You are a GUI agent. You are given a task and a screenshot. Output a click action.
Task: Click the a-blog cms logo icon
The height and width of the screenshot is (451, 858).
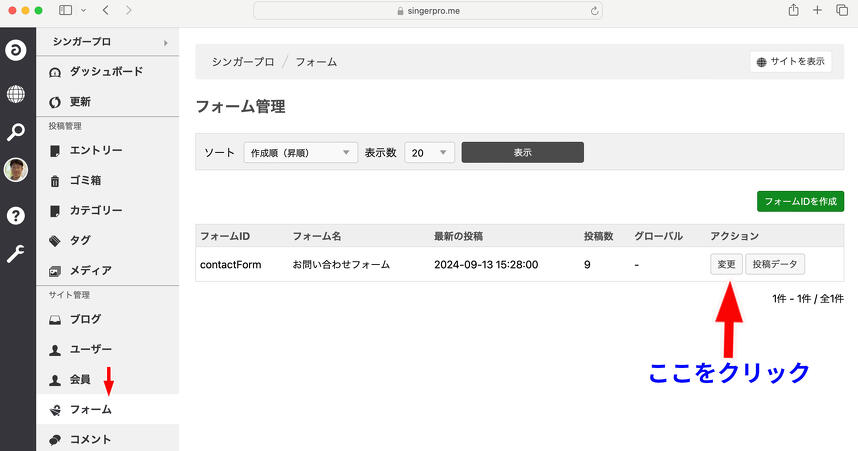point(16,51)
